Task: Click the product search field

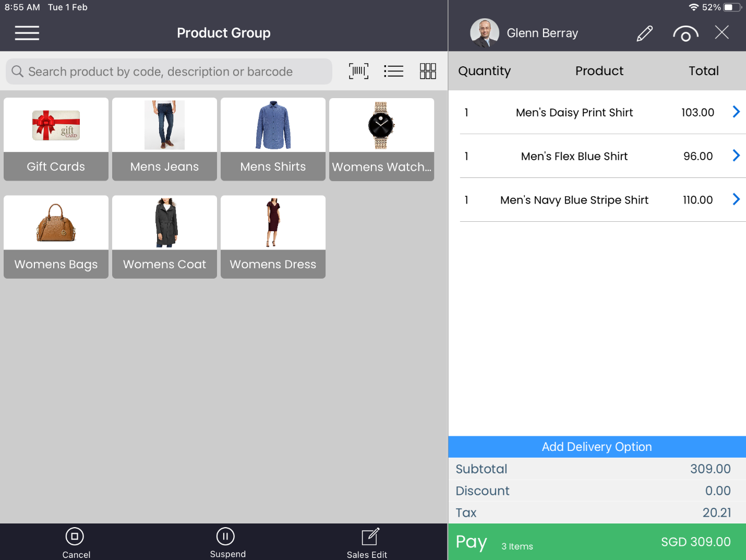Action: [169, 72]
